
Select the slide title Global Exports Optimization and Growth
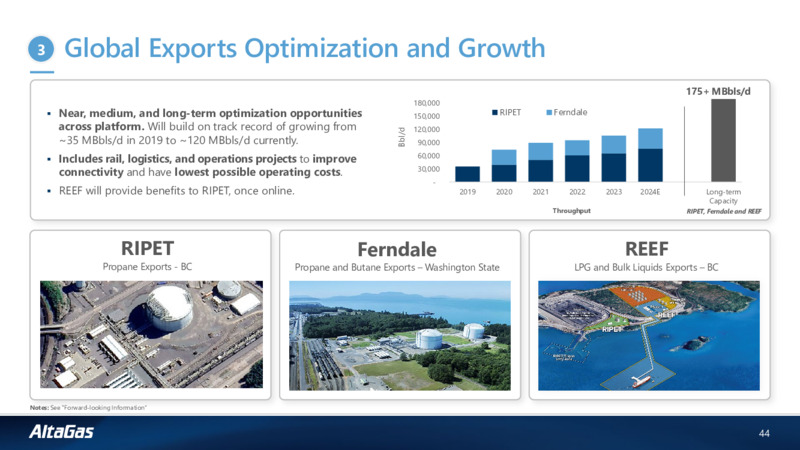(x=305, y=48)
